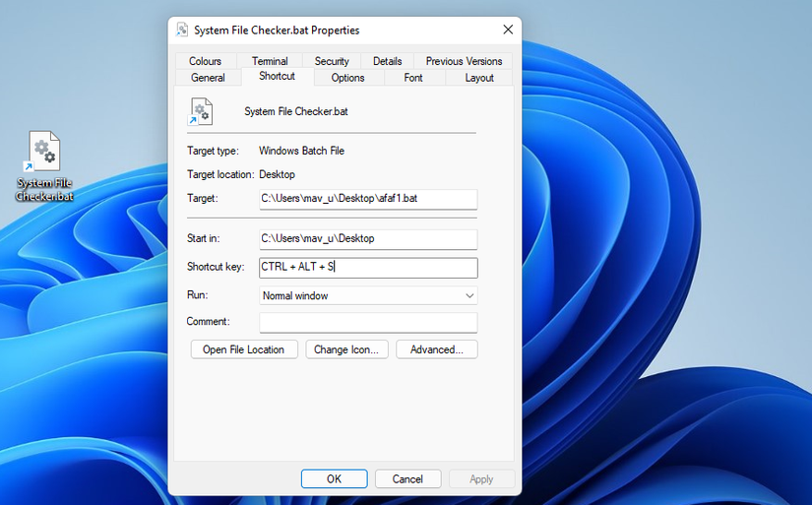Viewport: 812px width, 505px height.
Task: Click the Change Icon... button
Action: pyautogui.click(x=346, y=349)
